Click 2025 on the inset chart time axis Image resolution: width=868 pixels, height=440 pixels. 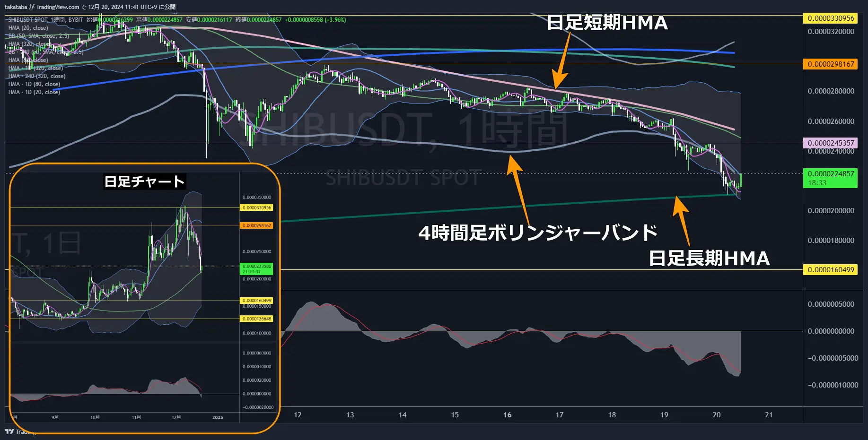(x=218, y=417)
